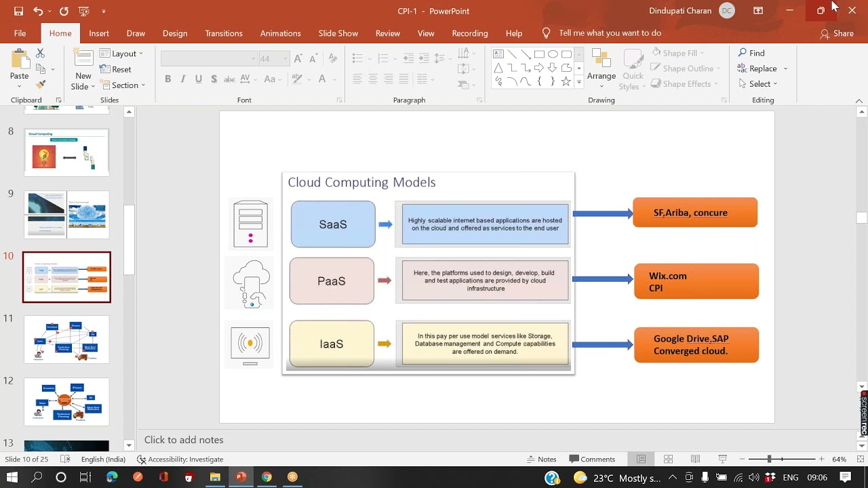Click the Cut scissors icon
Viewport: 868px width, 488px height.
point(40,53)
